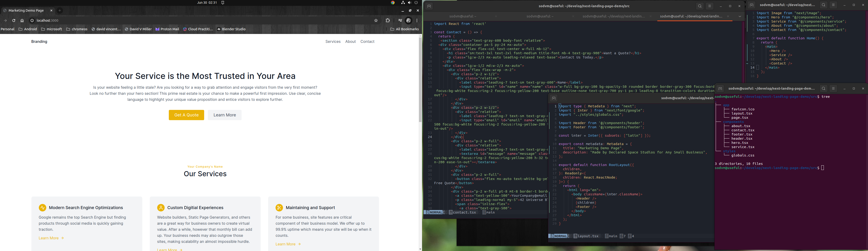
Task: Open the Android bookmarks folder
Action: 28,29
